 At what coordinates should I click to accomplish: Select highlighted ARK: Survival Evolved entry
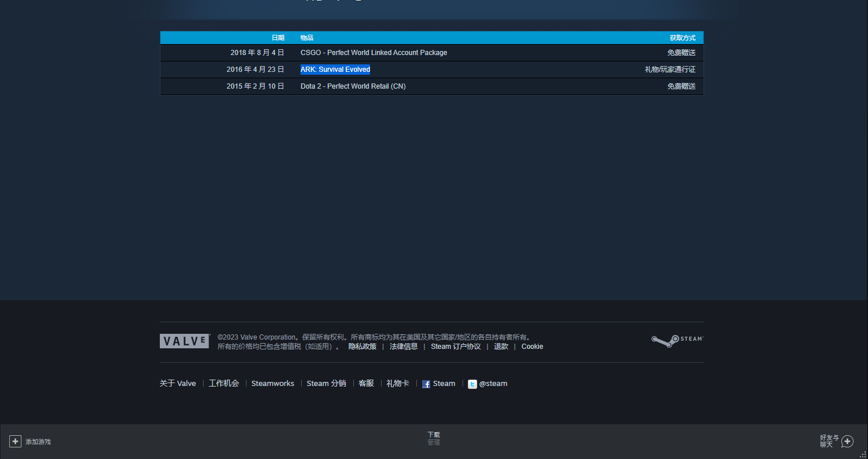[335, 70]
